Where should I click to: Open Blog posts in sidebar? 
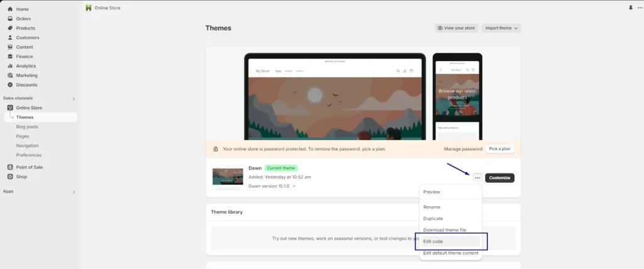pyautogui.click(x=27, y=126)
